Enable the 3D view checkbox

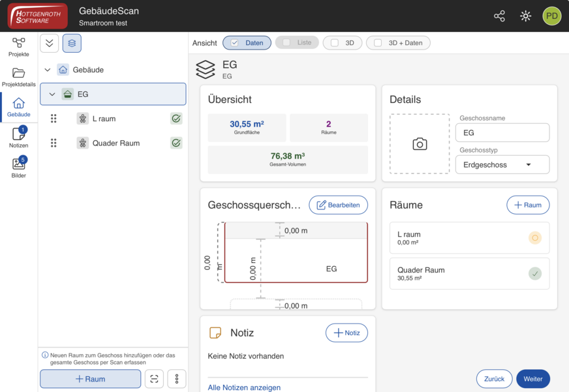click(342, 43)
